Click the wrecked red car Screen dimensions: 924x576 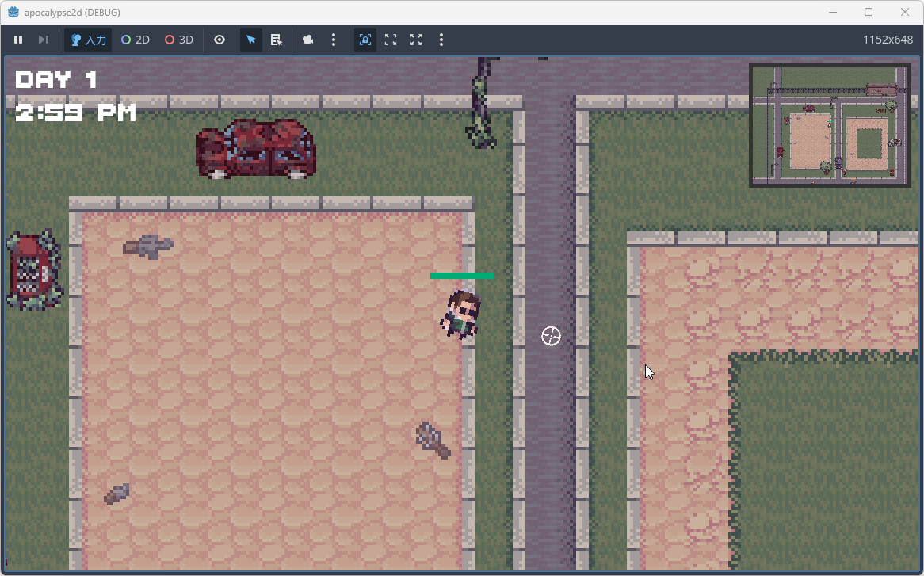256,148
